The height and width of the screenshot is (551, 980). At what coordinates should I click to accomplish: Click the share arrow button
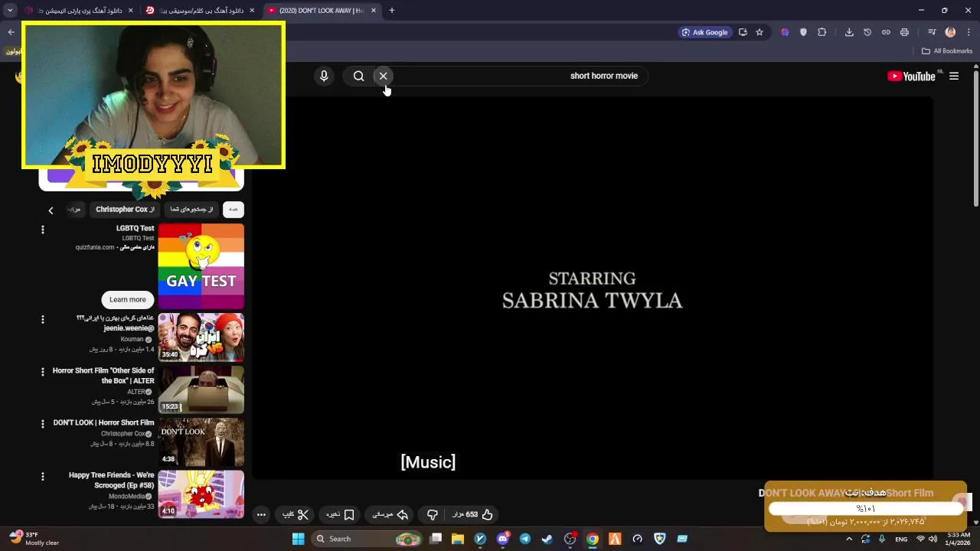point(390,515)
